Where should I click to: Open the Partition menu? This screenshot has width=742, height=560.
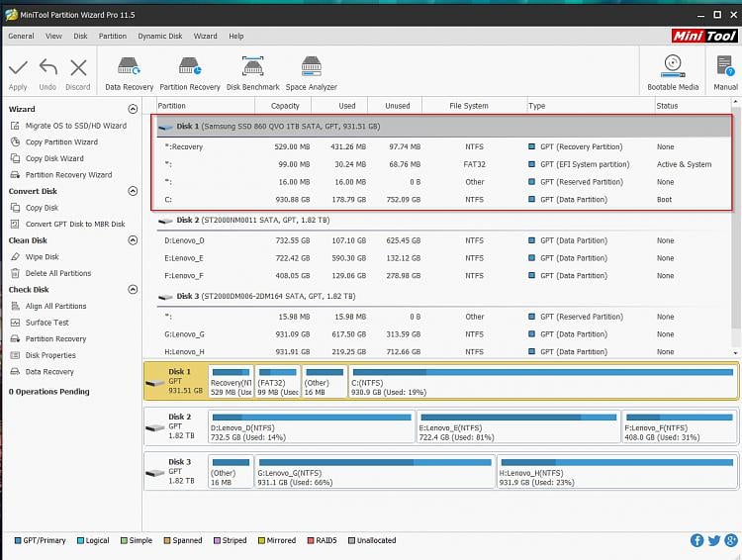point(113,36)
